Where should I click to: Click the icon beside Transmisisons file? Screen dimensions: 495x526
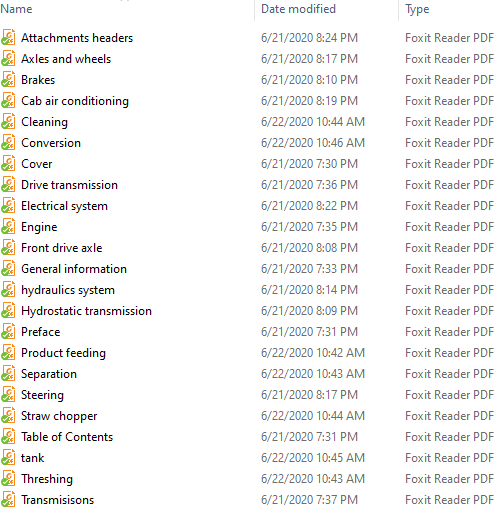tap(8, 499)
